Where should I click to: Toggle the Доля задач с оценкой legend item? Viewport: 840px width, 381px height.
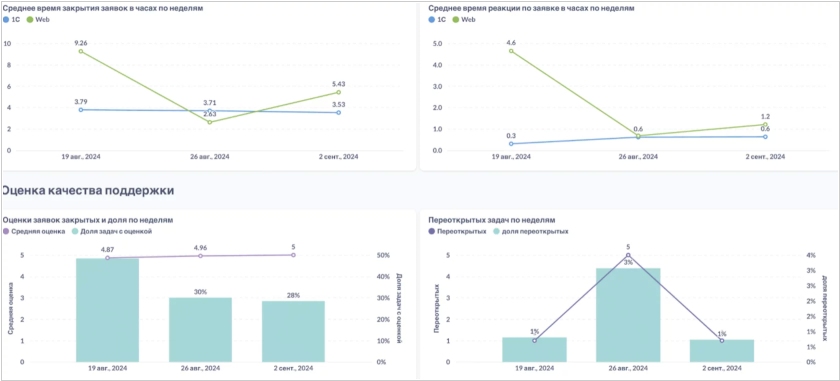click(x=112, y=231)
